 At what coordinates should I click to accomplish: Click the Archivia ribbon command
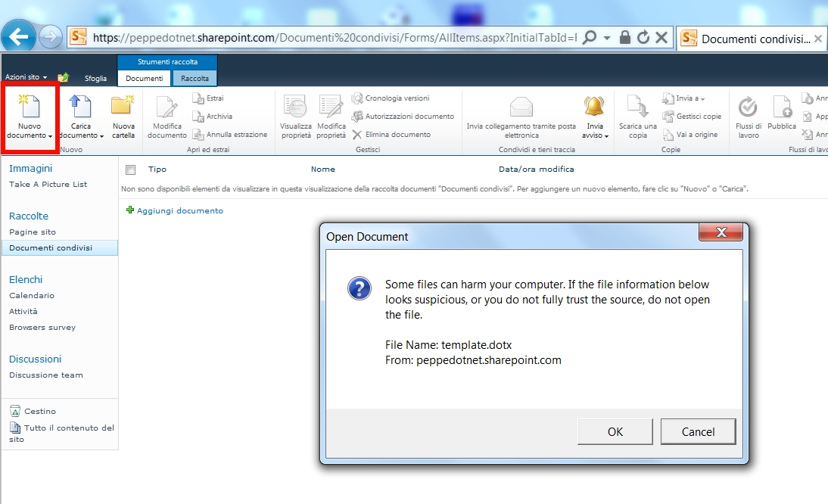[x=212, y=116]
